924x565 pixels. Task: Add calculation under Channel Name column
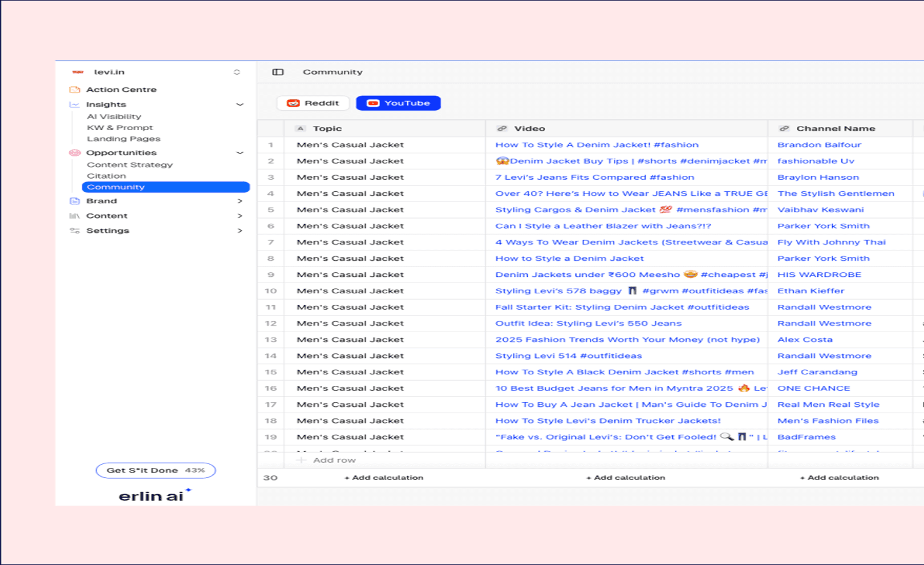[839, 478]
